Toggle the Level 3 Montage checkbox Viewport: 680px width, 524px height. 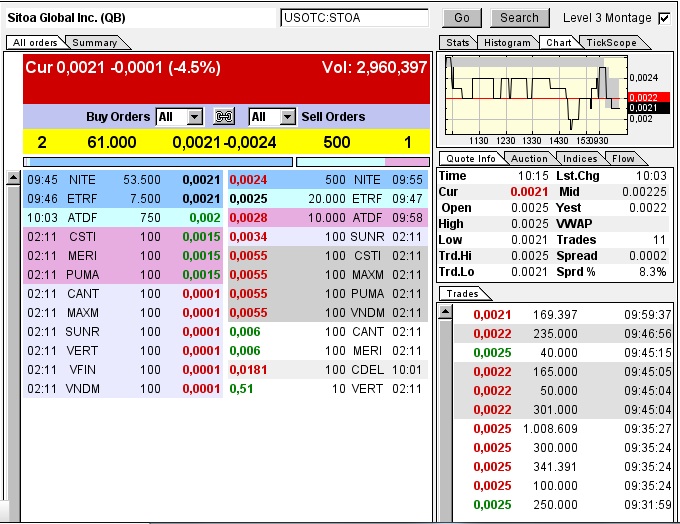click(x=664, y=18)
